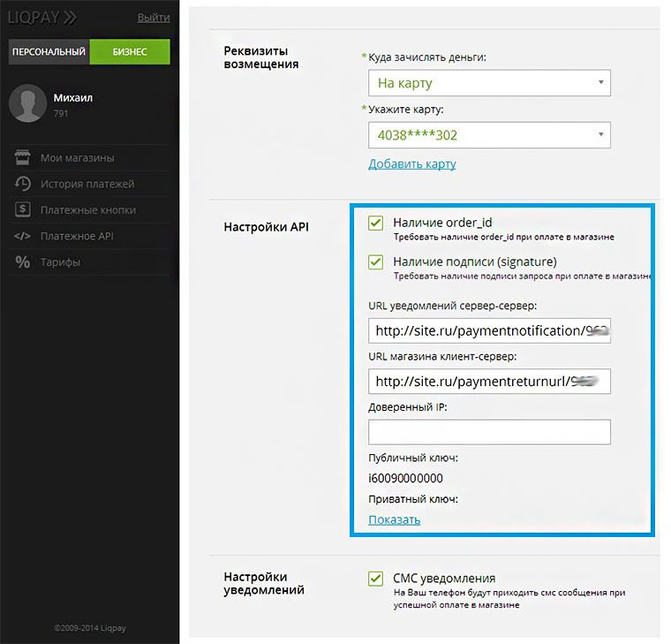Viewport: 671px width, 644px height.
Task: Click the Выйти logout link
Action: 154,18
